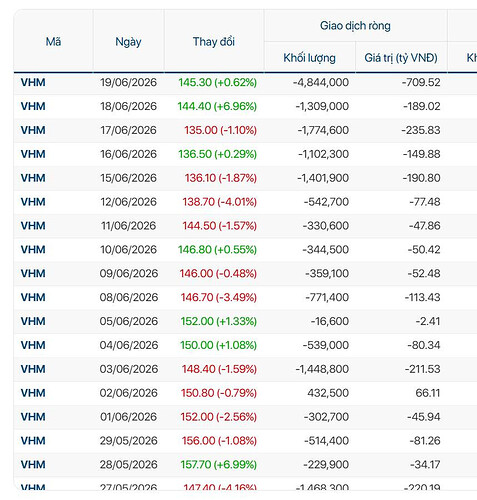Click net volume -1,448,800
This screenshot has width=477, height=500.
(x=322, y=369)
